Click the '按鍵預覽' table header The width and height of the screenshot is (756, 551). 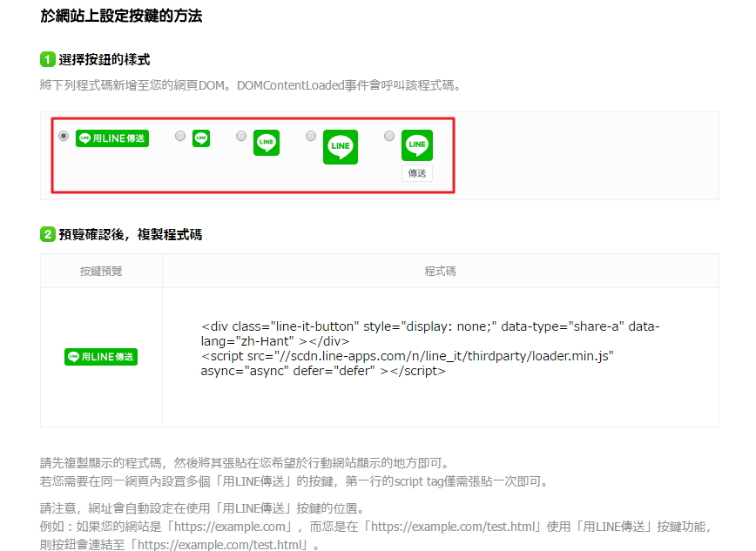(101, 272)
